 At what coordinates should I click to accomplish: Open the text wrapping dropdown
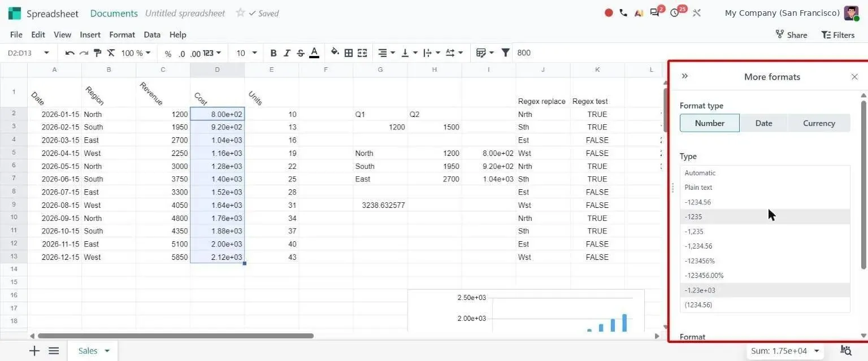pyautogui.click(x=432, y=53)
